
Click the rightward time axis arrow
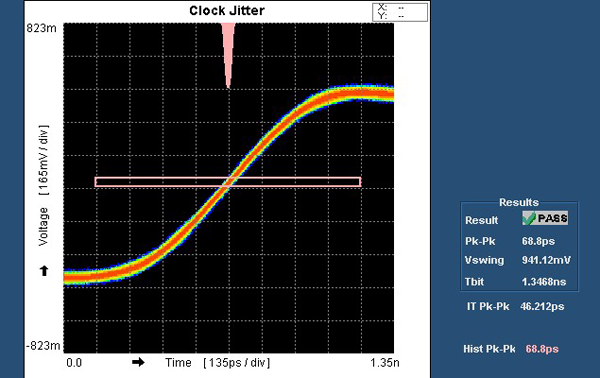(138, 362)
